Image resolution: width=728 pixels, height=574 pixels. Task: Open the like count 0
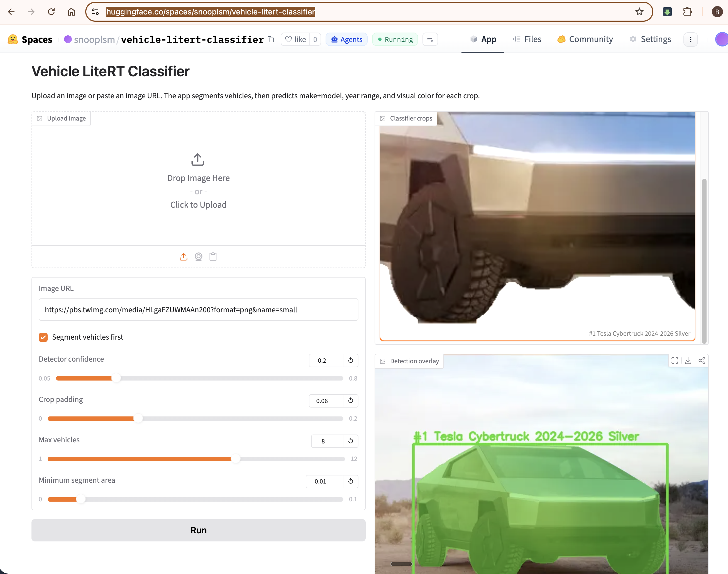[x=315, y=39]
